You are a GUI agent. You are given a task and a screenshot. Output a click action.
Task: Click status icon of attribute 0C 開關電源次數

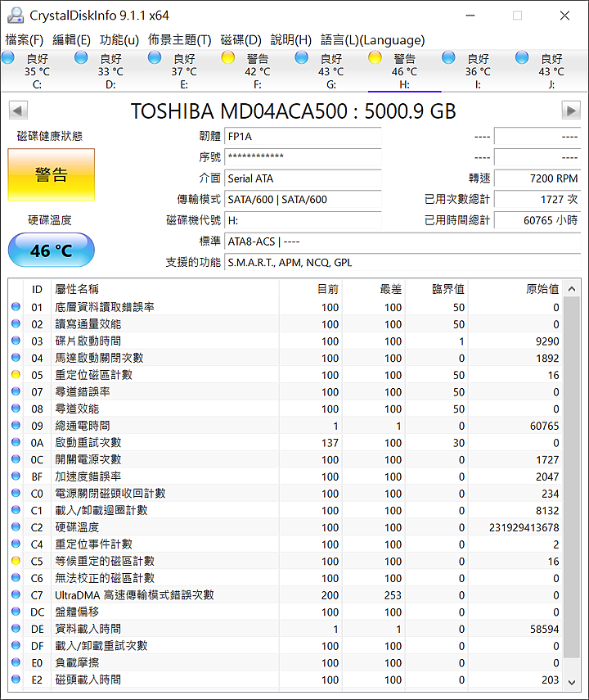16,459
